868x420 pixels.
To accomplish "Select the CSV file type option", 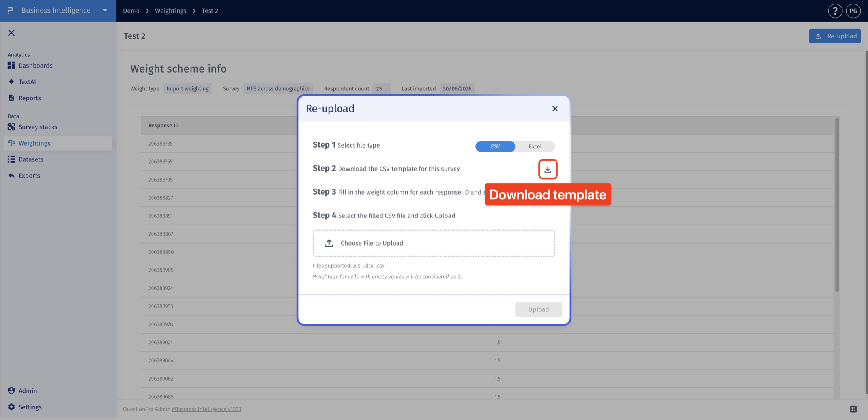I will tap(495, 146).
